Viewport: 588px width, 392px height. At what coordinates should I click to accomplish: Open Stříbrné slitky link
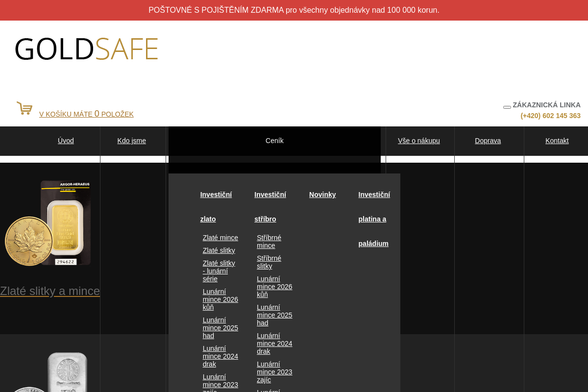[269, 262]
